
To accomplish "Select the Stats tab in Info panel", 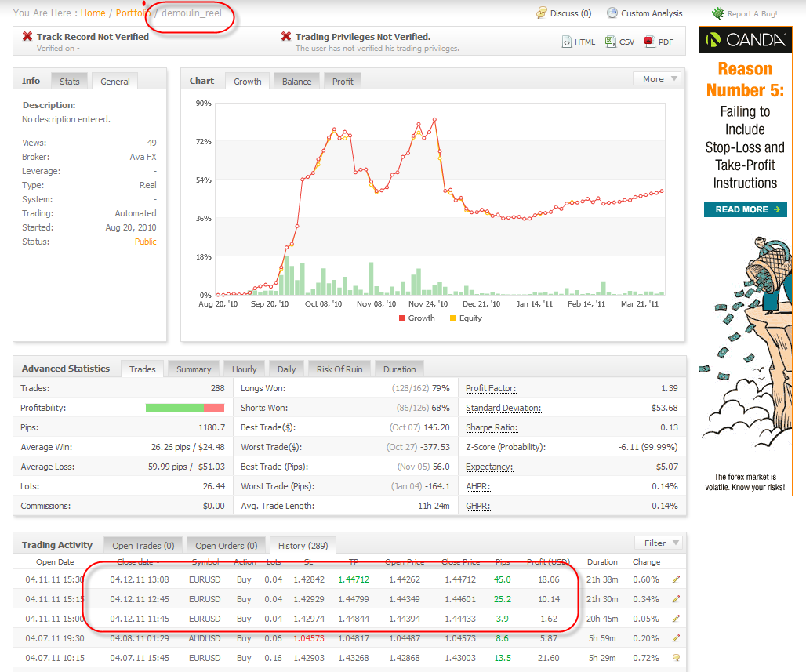I will (x=69, y=82).
